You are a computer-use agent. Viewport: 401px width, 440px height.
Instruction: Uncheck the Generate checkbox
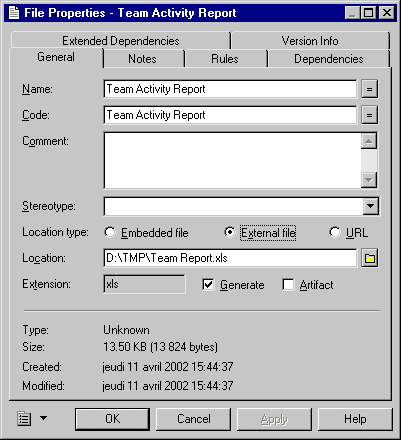point(208,285)
